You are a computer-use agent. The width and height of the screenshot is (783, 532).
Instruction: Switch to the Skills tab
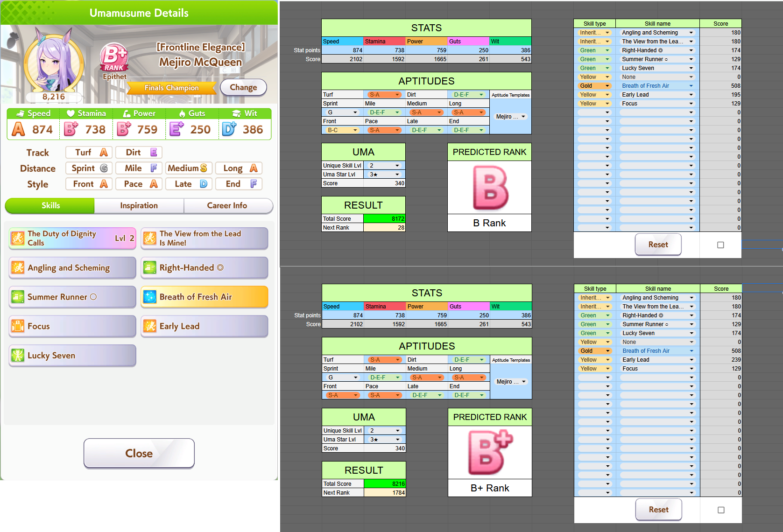[50, 206]
